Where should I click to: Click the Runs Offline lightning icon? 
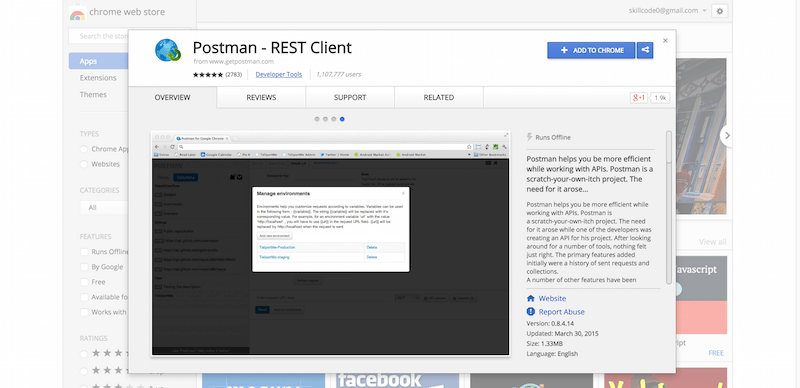coord(530,137)
